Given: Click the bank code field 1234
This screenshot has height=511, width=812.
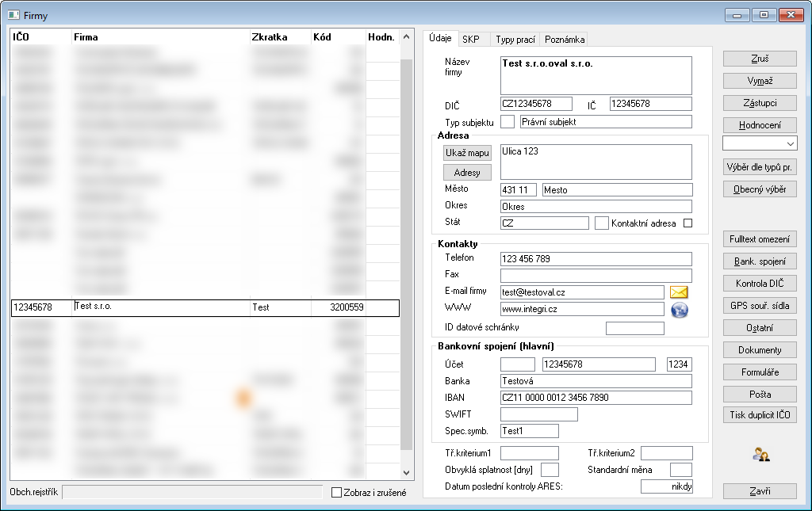Looking at the screenshot, I should tap(680, 364).
